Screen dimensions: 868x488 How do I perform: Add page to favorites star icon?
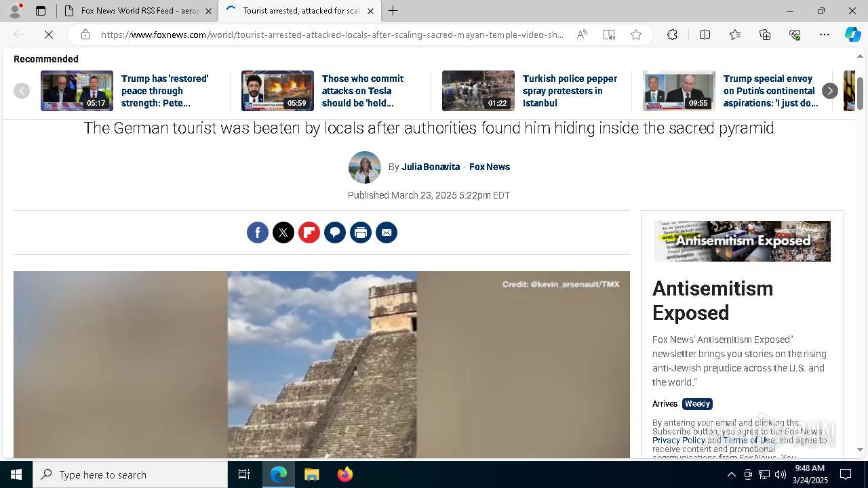(636, 35)
